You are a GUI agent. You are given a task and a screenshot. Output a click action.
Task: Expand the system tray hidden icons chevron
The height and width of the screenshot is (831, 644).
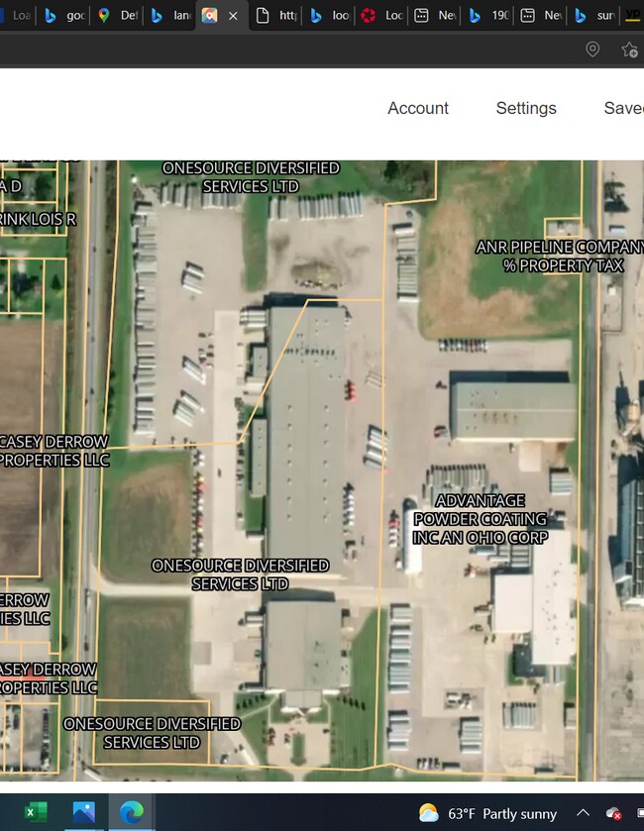click(583, 813)
